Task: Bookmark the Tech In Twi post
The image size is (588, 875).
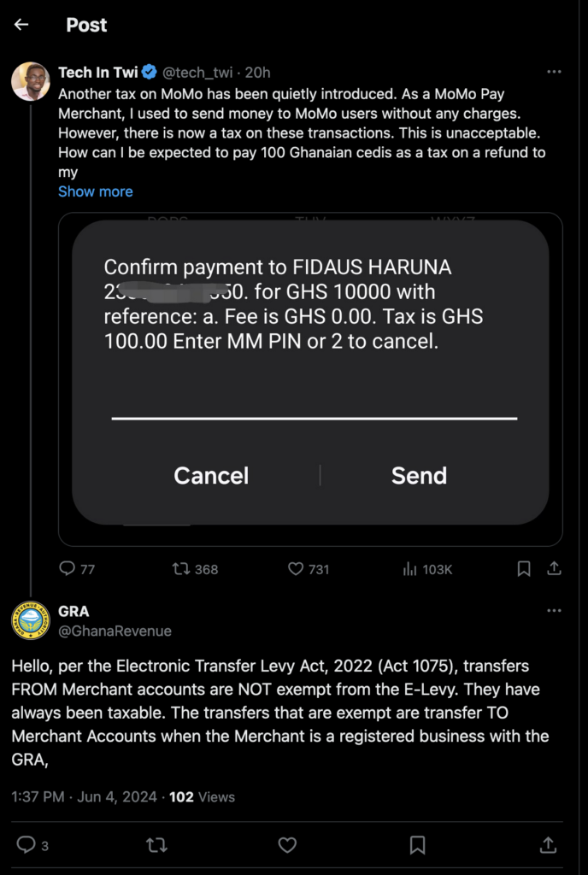Action: pyautogui.click(x=524, y=568)
